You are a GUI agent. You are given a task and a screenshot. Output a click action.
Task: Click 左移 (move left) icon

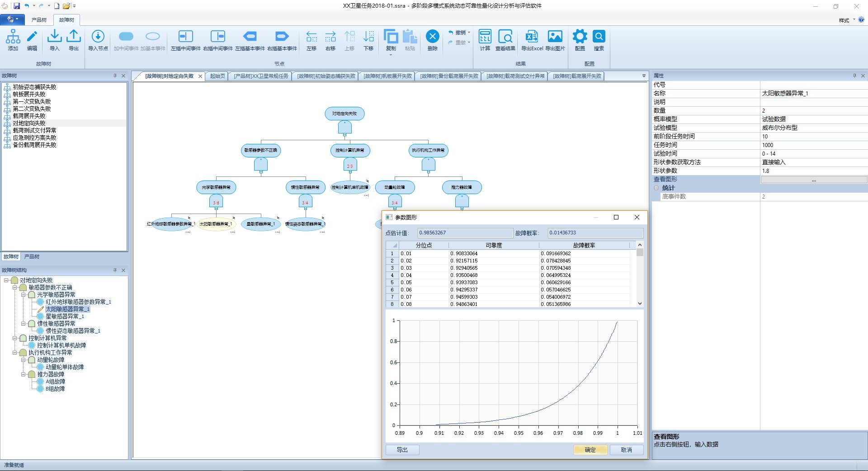311,40
